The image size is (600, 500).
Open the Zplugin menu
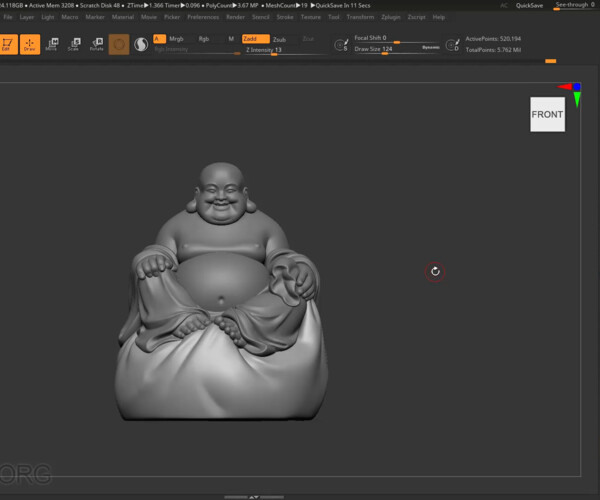click(x=391, y=17)
